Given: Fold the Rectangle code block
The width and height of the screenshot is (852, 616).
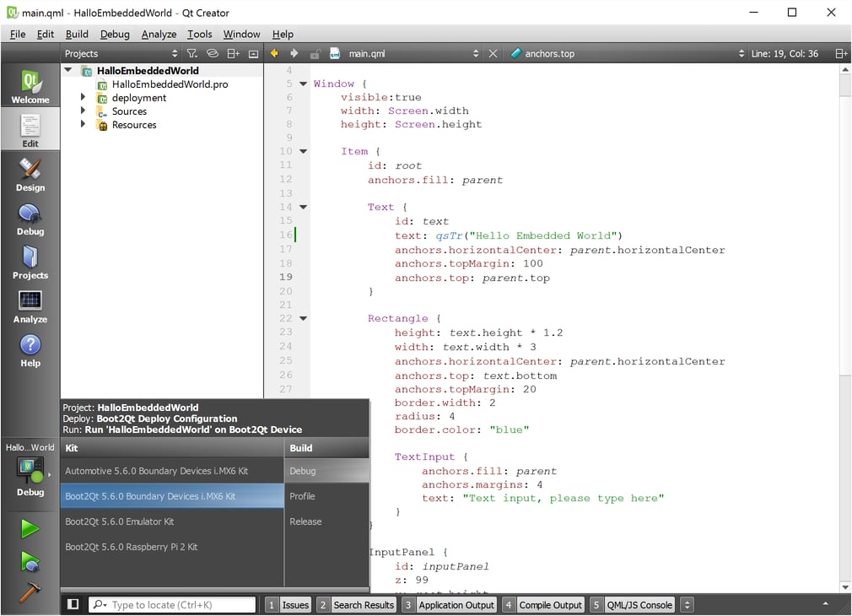Looking at the screenshot, I should click(x=303, y=319).
